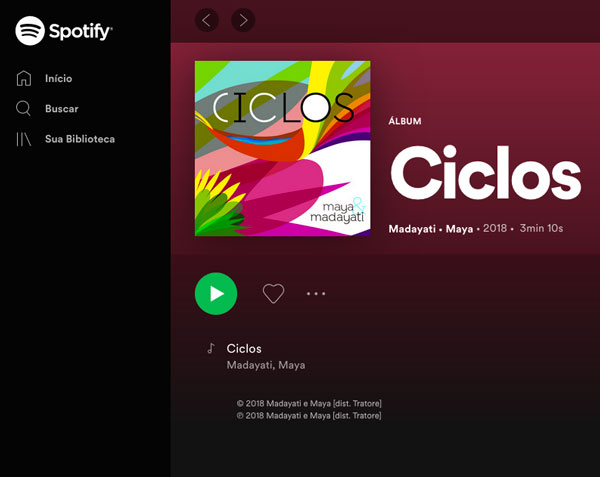The width and height of the screenshot is (600, 477).
Task: Click the 2018 release year
Action: coord(495,228)
